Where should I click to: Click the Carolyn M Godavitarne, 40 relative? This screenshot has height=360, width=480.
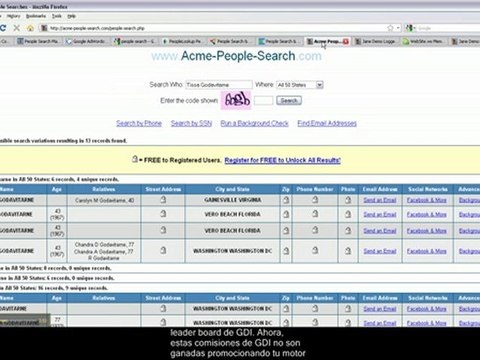pos(104,200)
